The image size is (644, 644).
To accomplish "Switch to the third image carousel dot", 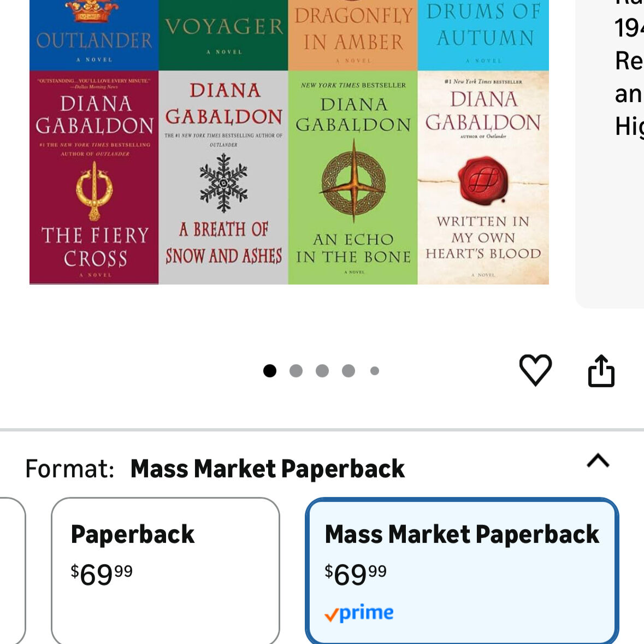I will point(322,371).
